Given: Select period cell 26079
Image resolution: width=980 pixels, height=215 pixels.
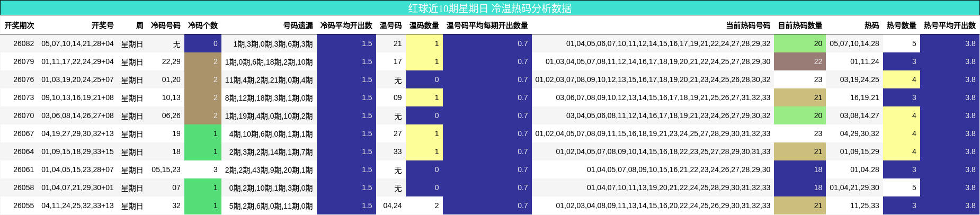Looking at the screenshot, I should pyautogui.click(x=24, y=61).
